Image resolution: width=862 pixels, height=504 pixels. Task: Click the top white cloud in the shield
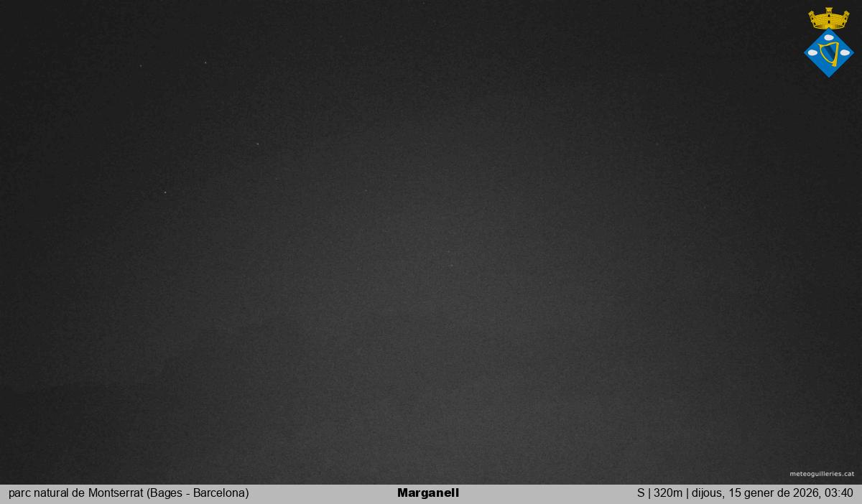coord(829,37)
